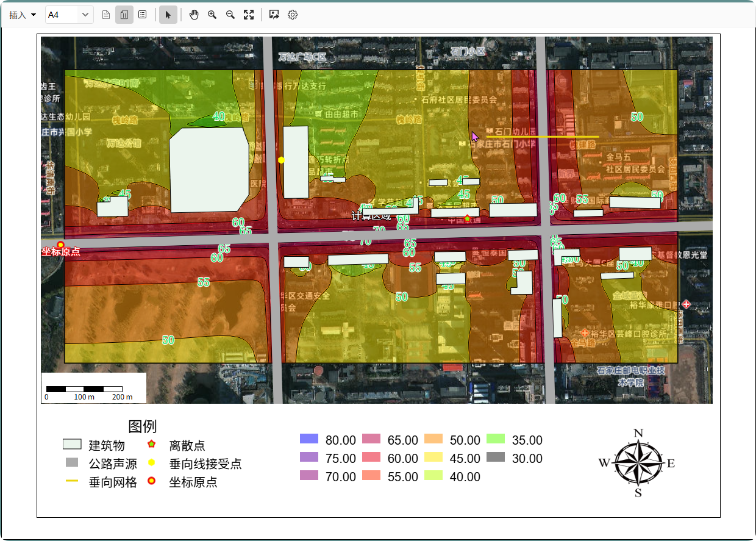Toggle the landscape page layout icon

click(x=124, y=15)
